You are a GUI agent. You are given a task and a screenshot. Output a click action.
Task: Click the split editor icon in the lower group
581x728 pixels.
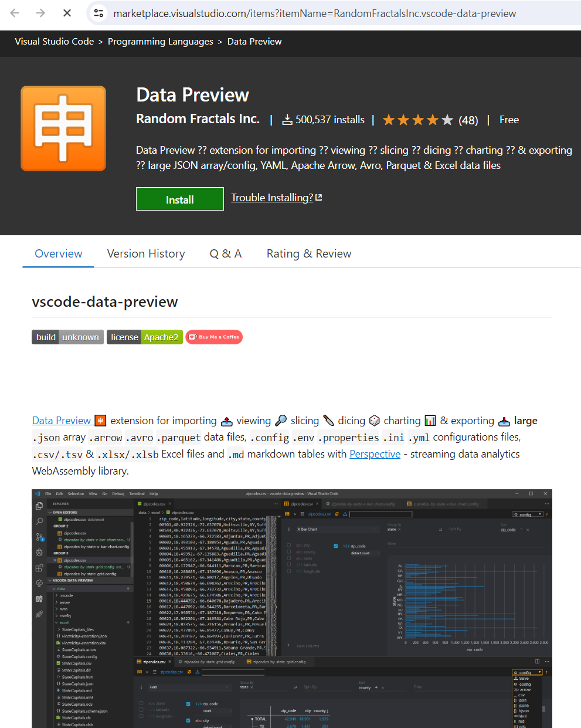tap(537, 661)
